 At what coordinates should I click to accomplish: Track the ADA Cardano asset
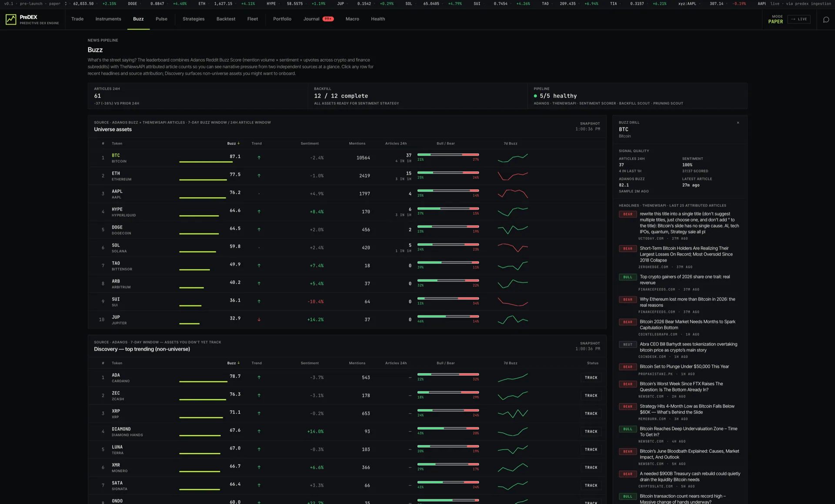pyautogui.click(x=591, y=378)
